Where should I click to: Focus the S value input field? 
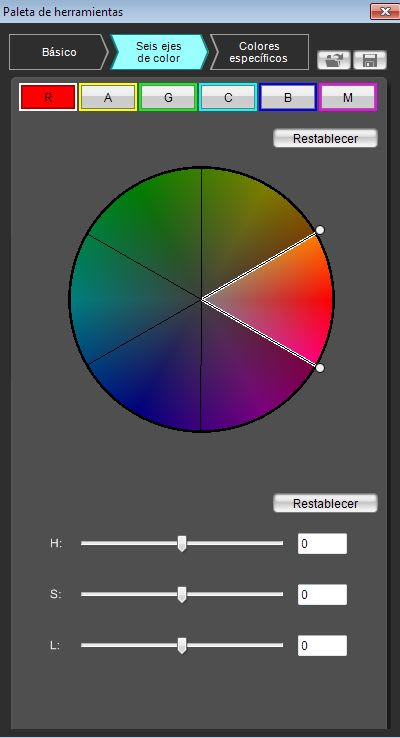pos(322,594)
